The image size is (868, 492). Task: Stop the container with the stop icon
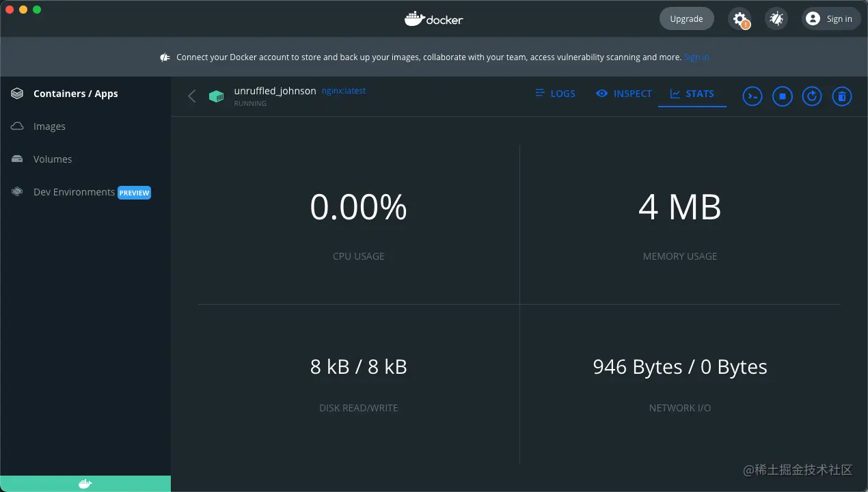(x=782, y=96)
